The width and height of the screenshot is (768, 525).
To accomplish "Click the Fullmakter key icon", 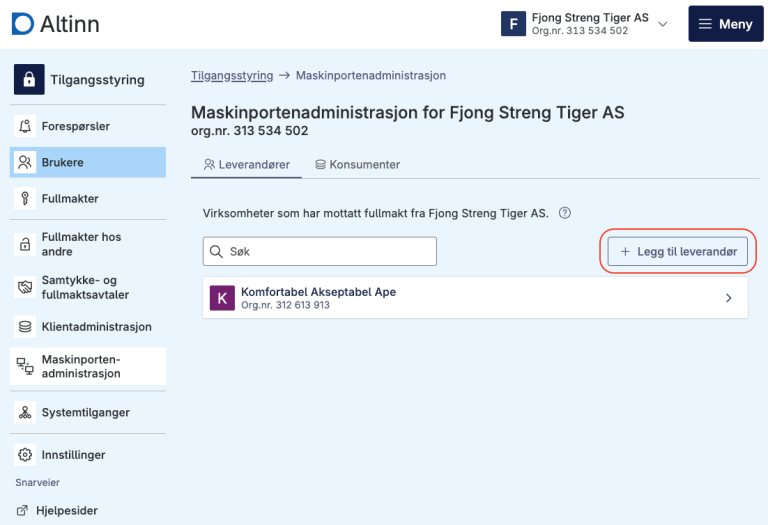I will pyautogui.click(x=25, y=198).
